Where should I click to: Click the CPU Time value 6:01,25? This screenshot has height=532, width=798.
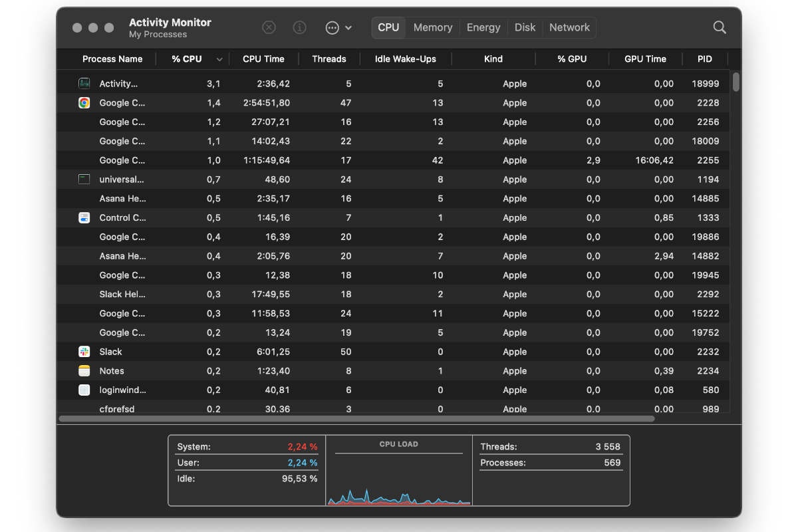[273, 352]
